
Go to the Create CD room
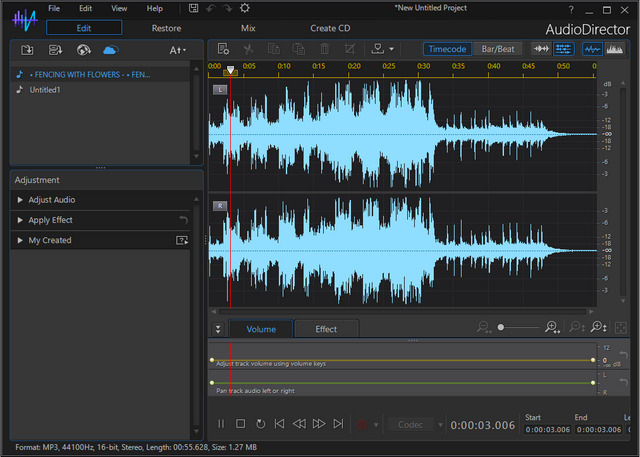330,28
